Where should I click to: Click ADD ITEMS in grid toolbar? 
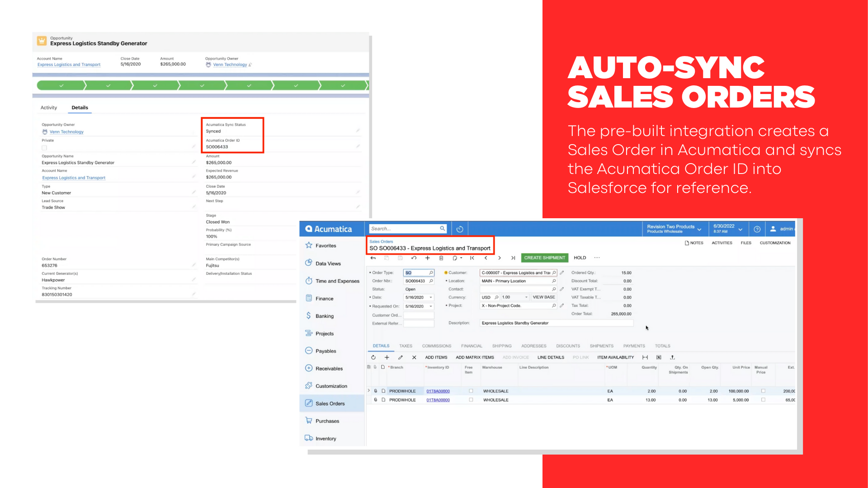[x=436, y=357]
